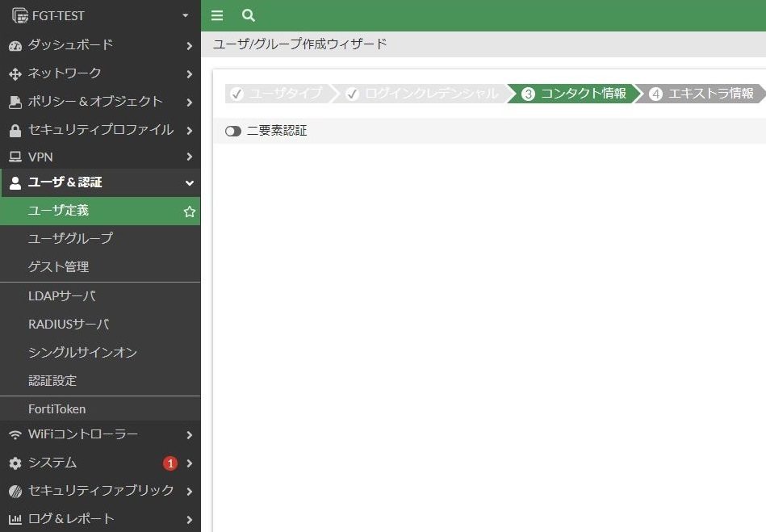Expand the ダッシュボード chevron
The image size is (766, 532).
(190, 46)
